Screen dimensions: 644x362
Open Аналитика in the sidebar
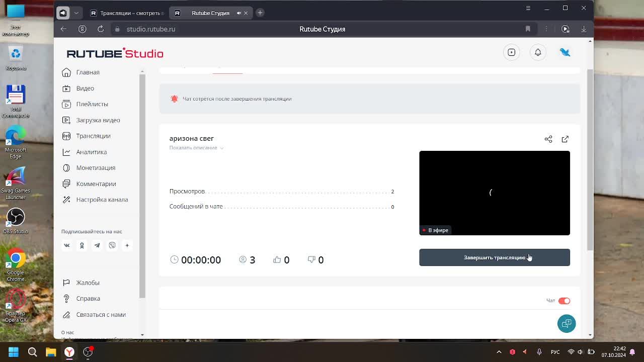click(92, 152)
